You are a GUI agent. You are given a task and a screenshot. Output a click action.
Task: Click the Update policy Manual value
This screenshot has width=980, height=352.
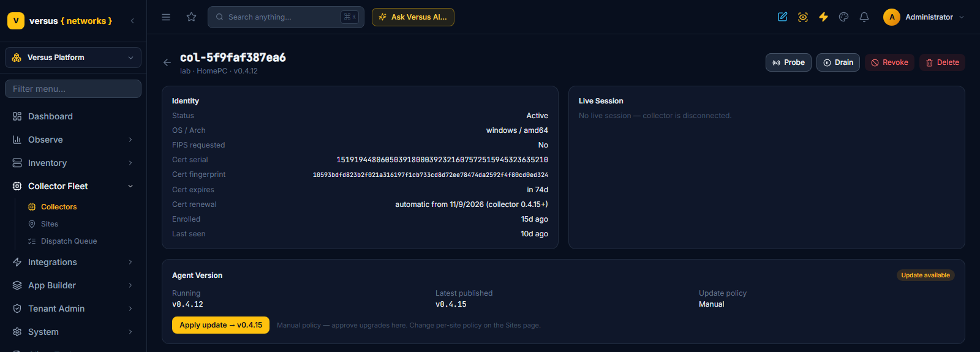[x=711, y=304]
